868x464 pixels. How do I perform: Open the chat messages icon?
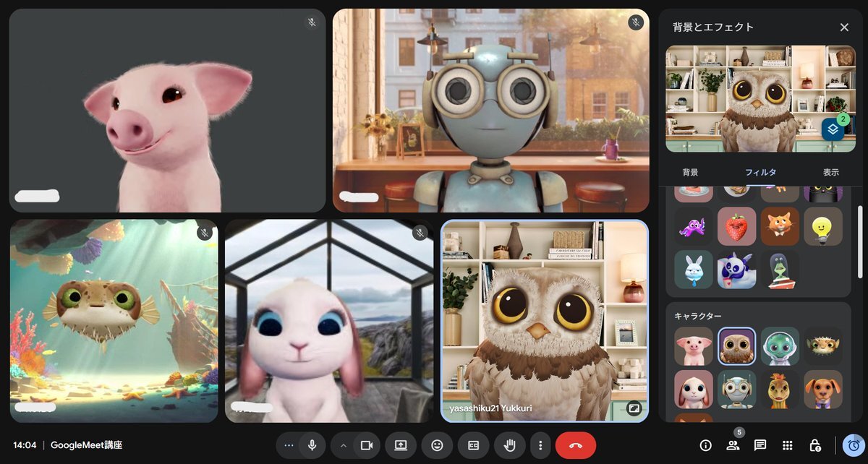pyautogui.click(x=760, y=445)
